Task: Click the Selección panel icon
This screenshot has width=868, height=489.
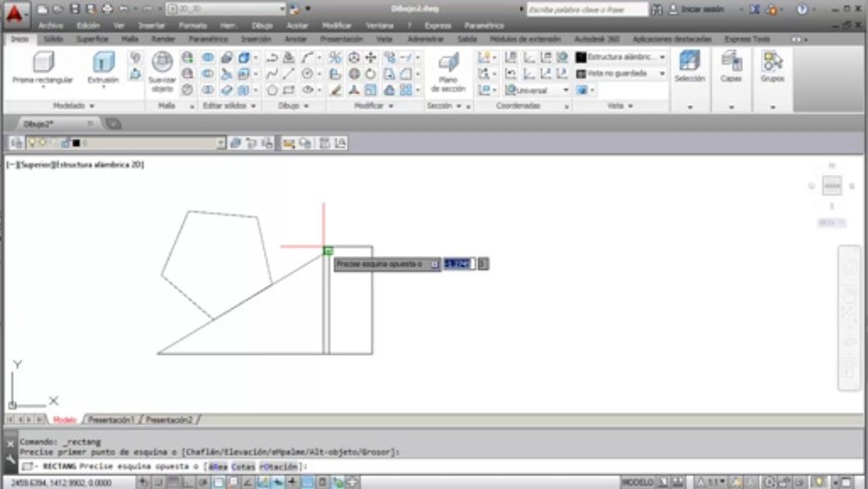Action: point(690,67)
